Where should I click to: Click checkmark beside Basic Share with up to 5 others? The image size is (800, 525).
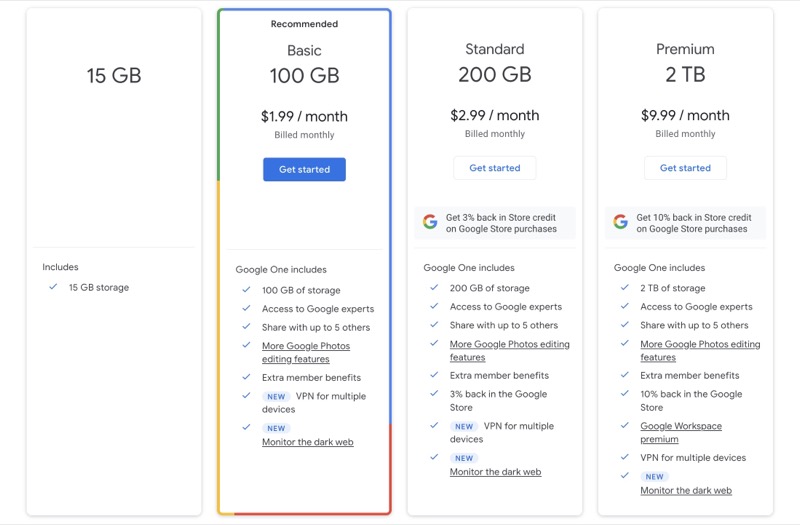tap(246, 326)
